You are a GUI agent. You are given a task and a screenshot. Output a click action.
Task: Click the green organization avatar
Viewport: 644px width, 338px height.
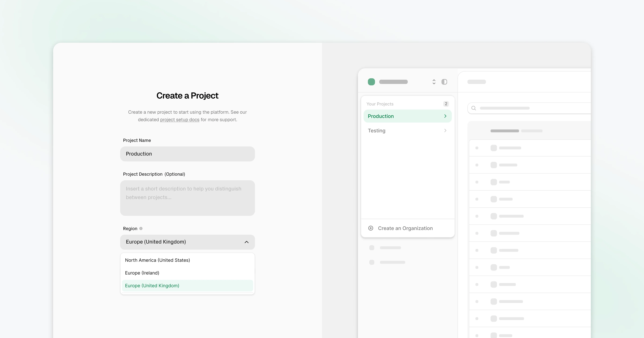[371, 82]
